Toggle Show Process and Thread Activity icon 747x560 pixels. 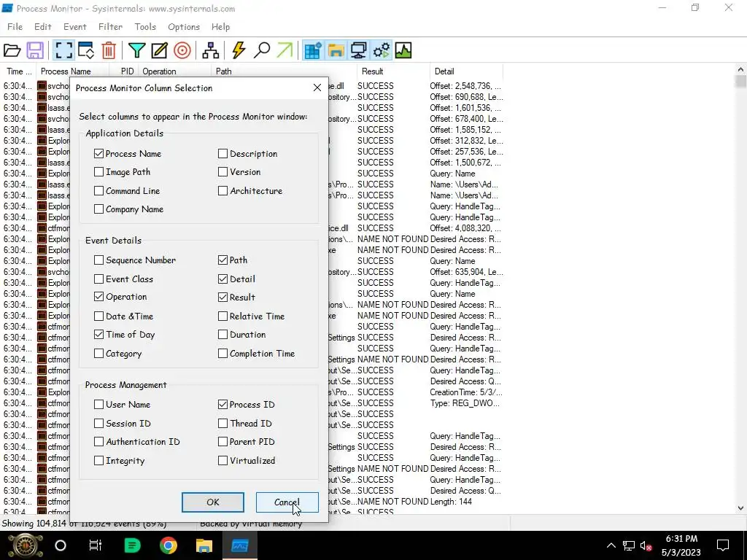pos(381,50)
